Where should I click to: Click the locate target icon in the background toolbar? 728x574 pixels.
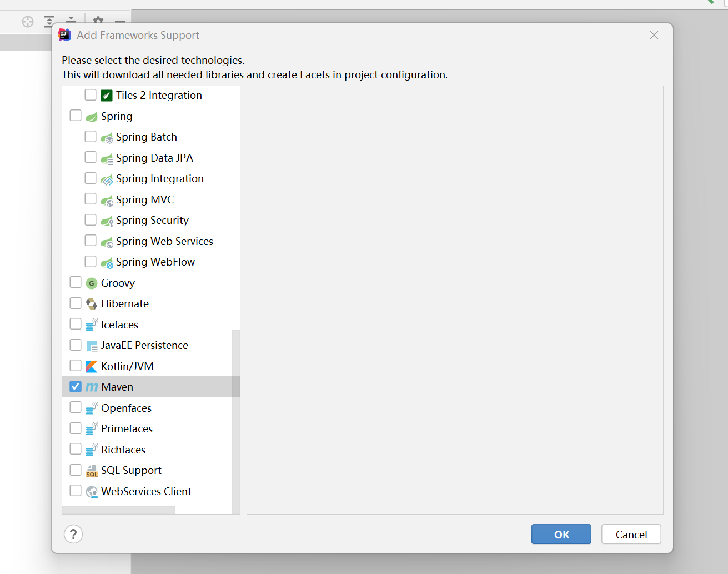28,22
